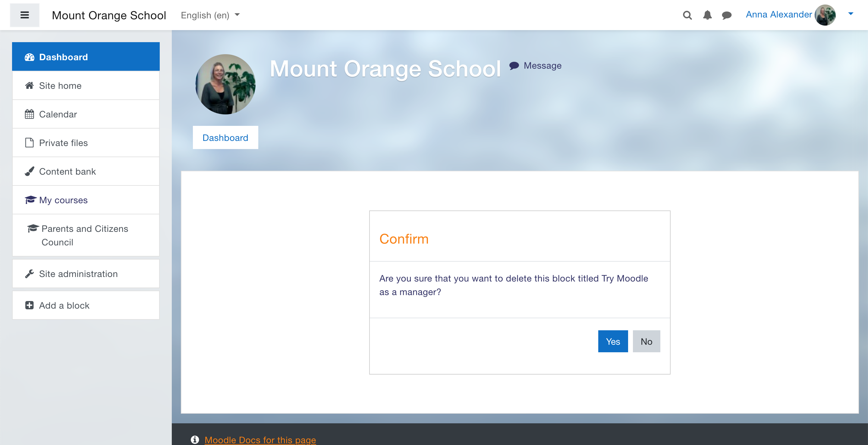Open Calendar from the side navigation
This screenshot has width=868, height=445.
86,114
